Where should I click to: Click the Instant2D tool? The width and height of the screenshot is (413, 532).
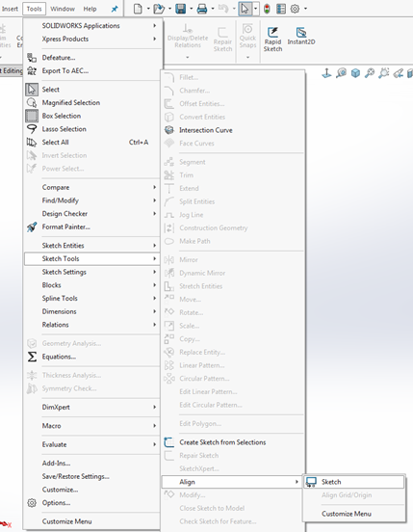pos(301,36)
